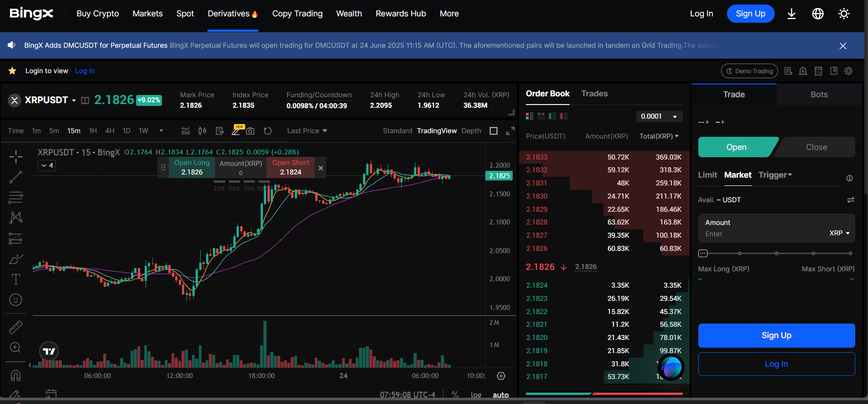
Task: Open the language globe icon
Action: 818,14
